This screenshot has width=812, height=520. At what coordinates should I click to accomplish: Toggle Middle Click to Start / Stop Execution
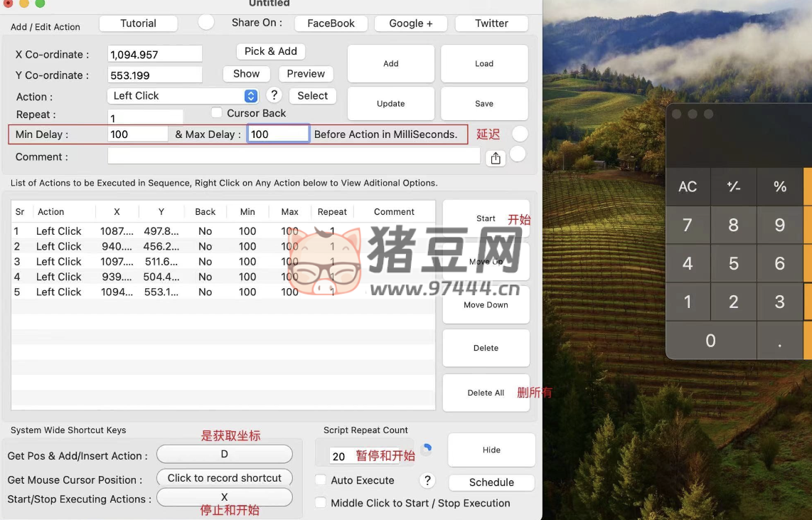pyautogui.click(x=321, y=503)
